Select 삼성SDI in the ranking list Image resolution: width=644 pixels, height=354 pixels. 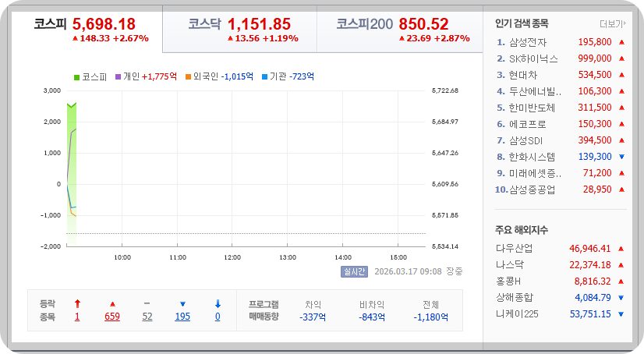[525, 141]
